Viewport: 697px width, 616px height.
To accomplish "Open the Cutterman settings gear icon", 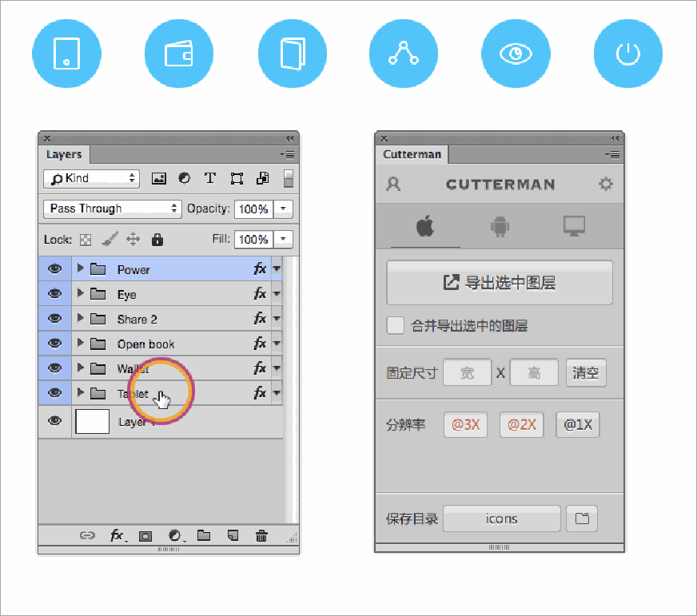I will [606, 184].
